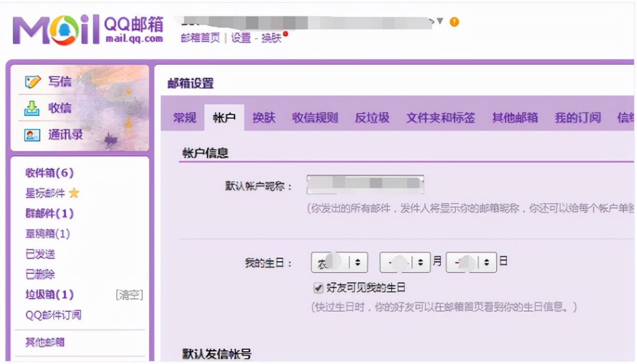Click the 写信 compose mail icon
Screen dimensions: 637x364
[x=32, y=81]
